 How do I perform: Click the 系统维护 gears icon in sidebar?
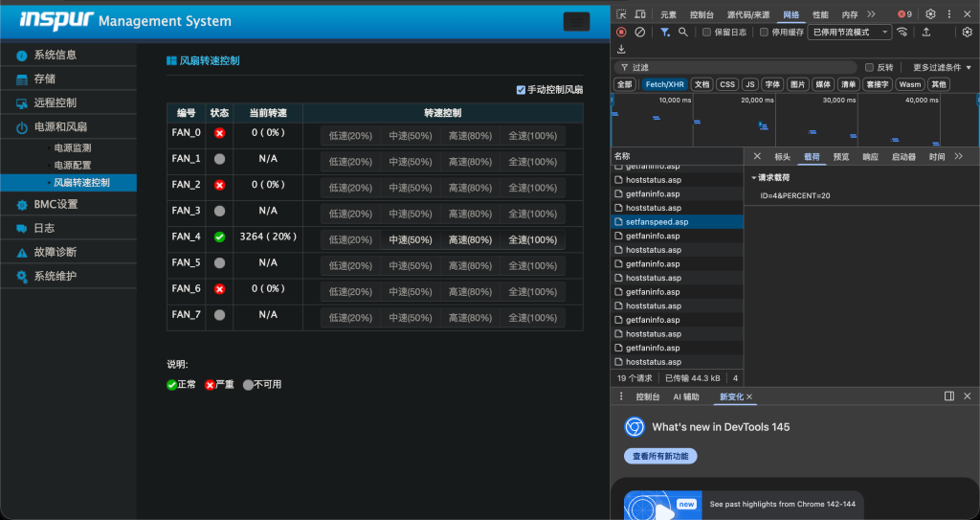point(22,277)
